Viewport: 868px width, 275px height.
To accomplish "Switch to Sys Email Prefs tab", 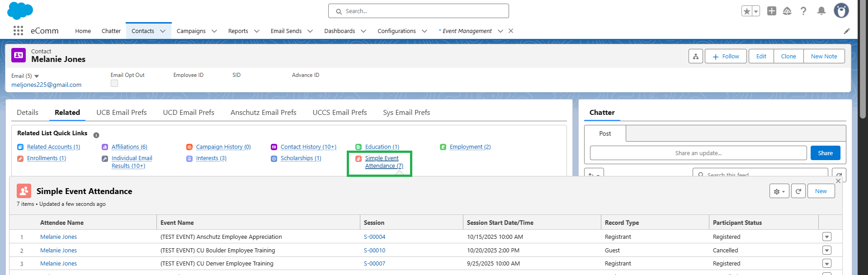I will [406, 112].
